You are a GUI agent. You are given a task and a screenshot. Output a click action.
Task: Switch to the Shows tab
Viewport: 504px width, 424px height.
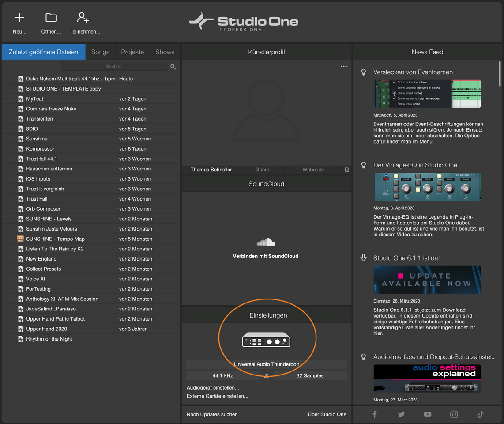[x=165, y=52]
